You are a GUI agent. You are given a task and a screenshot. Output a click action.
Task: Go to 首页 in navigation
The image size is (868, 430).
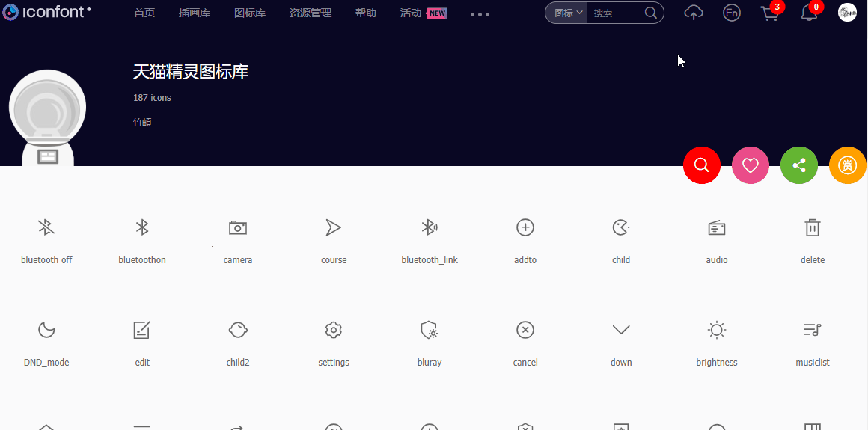[144, 13]
